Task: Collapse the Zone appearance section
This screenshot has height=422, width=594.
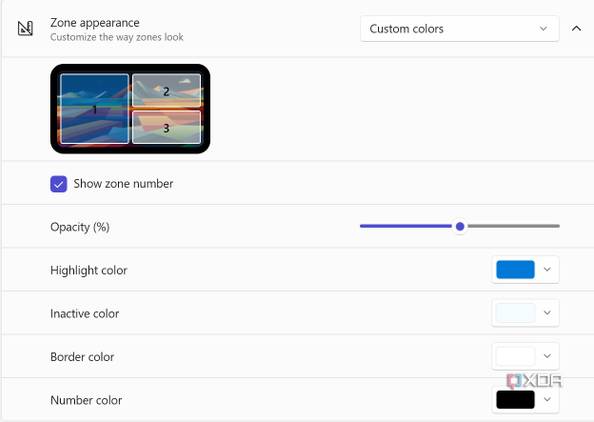Action: coord(576,28)
